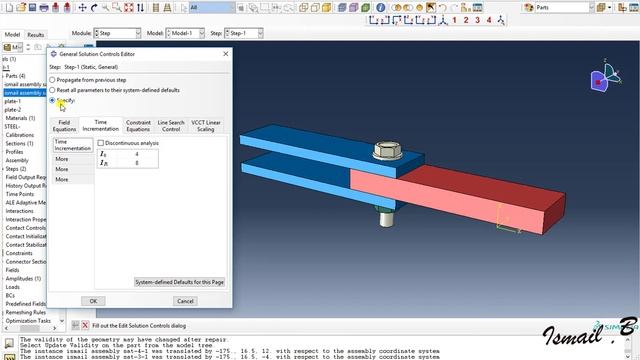The image size is (640, 360).
Task: Open the Query information tool
Action: pyautogui.click(x=380, y=7)
